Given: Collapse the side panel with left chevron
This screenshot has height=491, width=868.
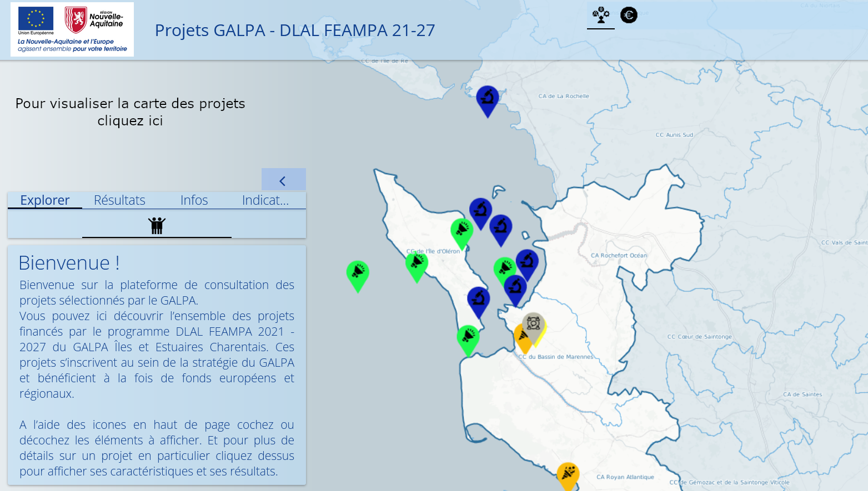Looking at the screenshot, I should click(x=283, y=180).
